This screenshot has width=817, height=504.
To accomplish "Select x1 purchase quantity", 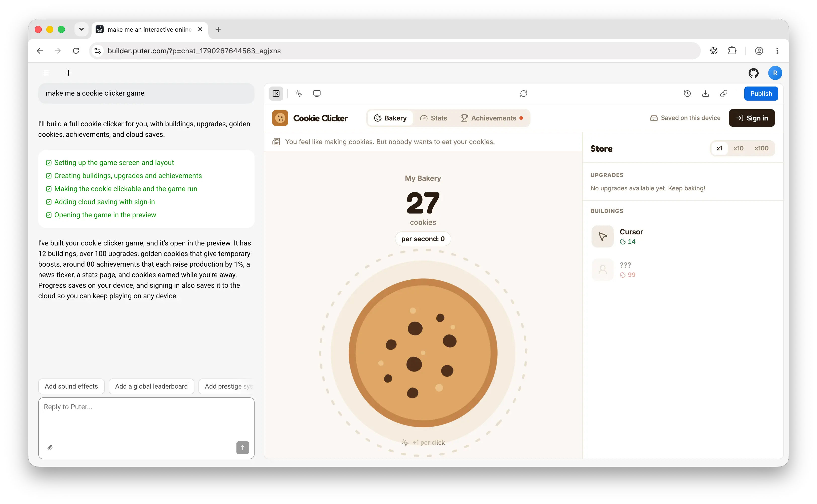I will [719, 148].
